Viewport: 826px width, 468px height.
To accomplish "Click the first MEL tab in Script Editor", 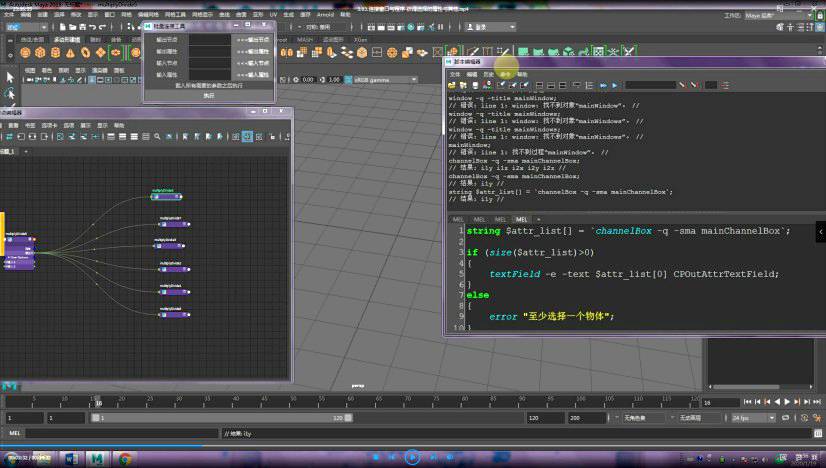I will [x=458, y=219].
